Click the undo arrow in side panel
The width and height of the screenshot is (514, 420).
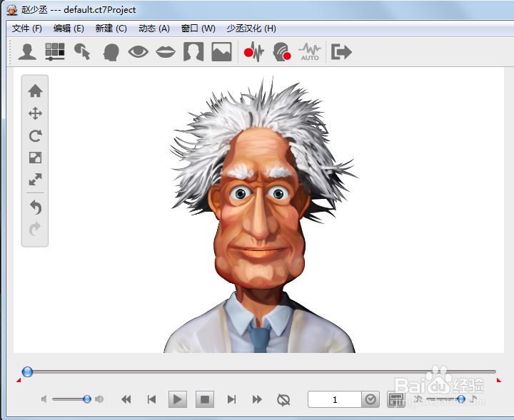[36, 208]
